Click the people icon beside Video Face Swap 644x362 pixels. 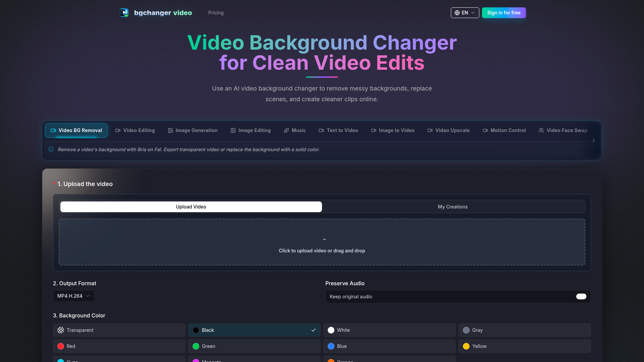tap(541, 130)
